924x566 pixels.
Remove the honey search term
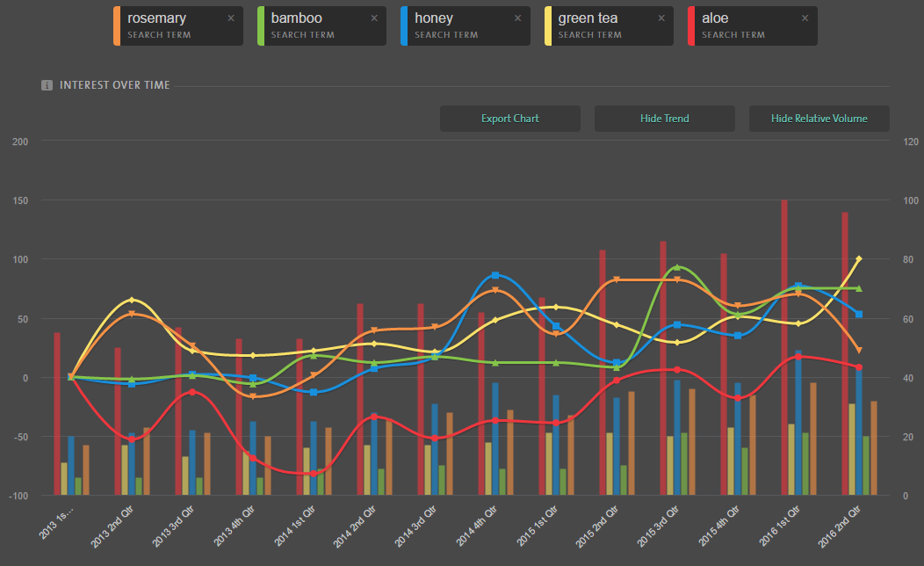point(518,18)
